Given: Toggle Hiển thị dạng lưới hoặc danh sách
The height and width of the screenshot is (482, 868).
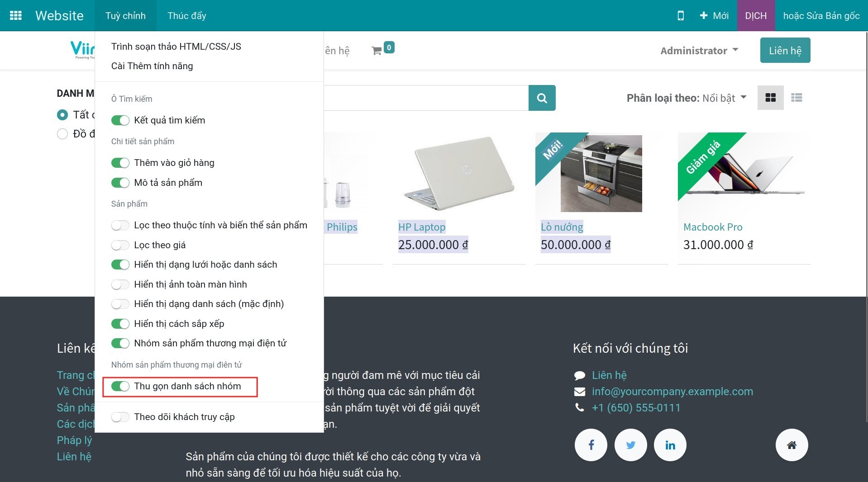Looking at the screenshot, I should (x=120, y=265).
